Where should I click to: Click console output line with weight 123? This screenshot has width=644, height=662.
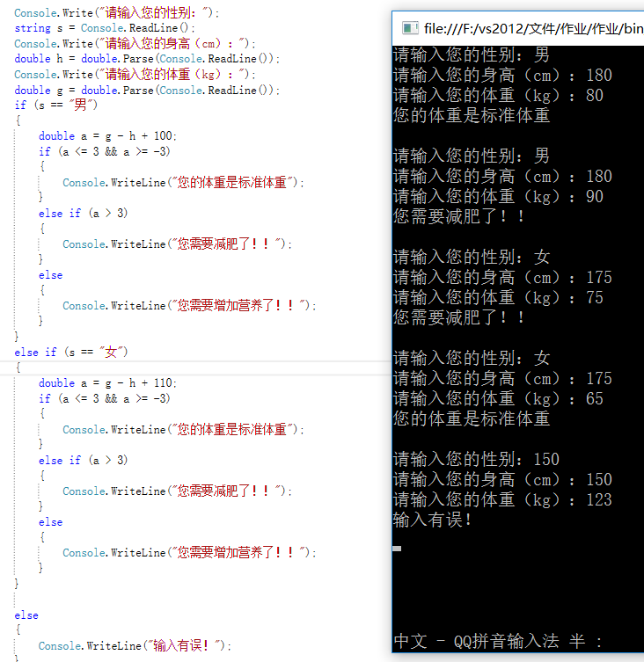(x=502, y=500)
